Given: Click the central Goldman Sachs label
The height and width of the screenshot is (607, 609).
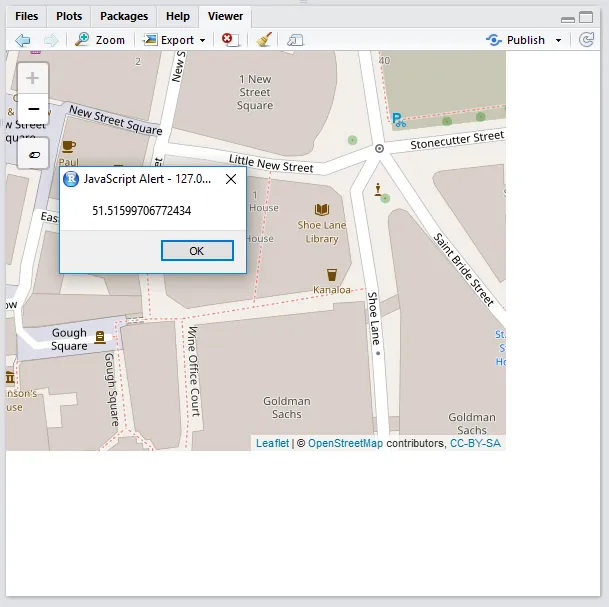Looking at the screenshot, I should pos(287,407).
